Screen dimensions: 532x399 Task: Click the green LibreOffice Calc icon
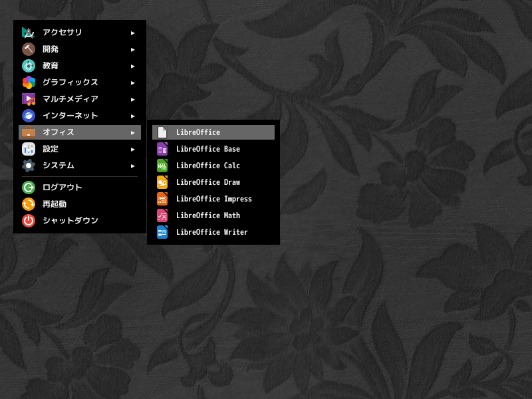162,166
